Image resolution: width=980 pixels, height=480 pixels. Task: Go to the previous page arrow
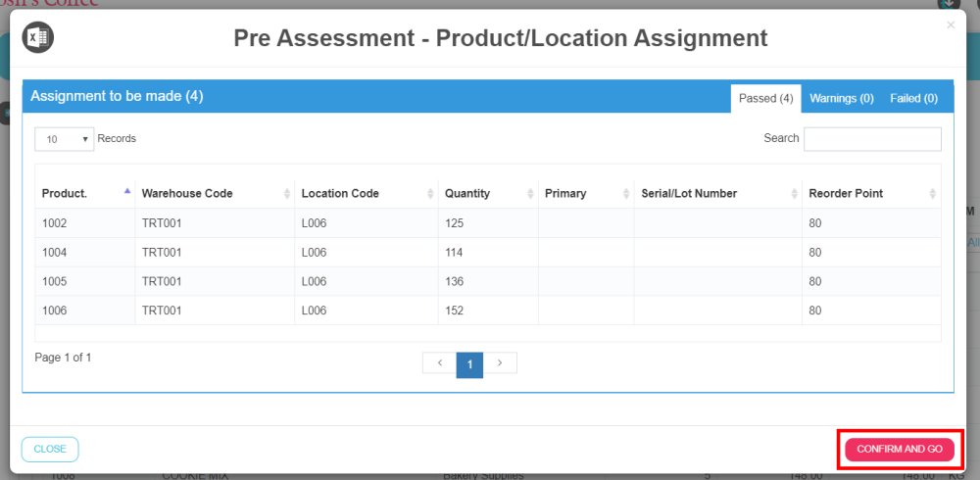(440, 363)
